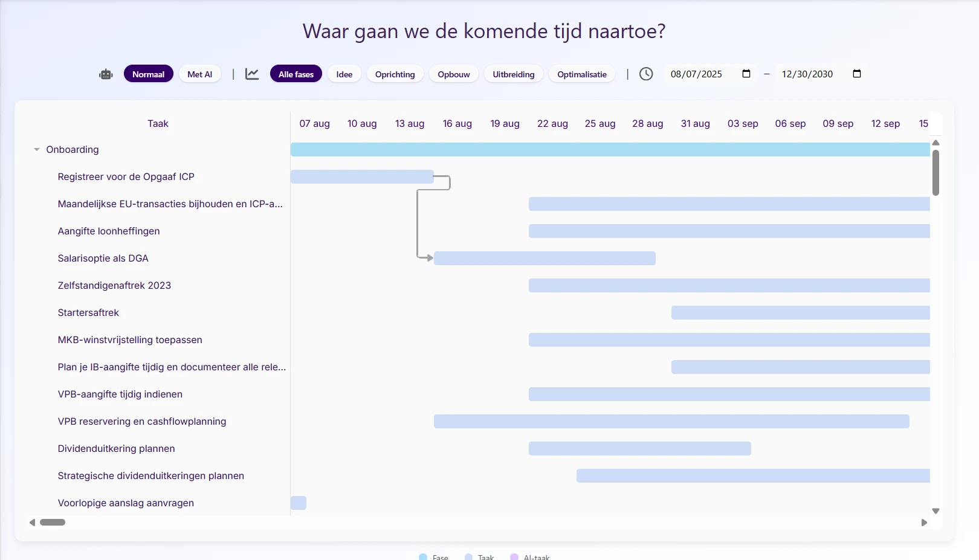Open the end date calendar picker icon
979x560 pixels.
(x=856, y=74)
